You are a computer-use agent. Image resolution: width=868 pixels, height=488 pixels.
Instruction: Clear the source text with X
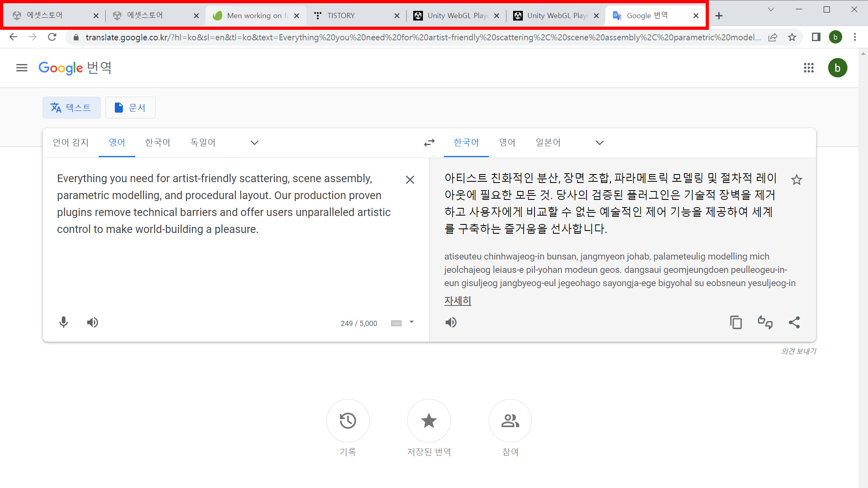pyautogui.click(x=410, y=180)
